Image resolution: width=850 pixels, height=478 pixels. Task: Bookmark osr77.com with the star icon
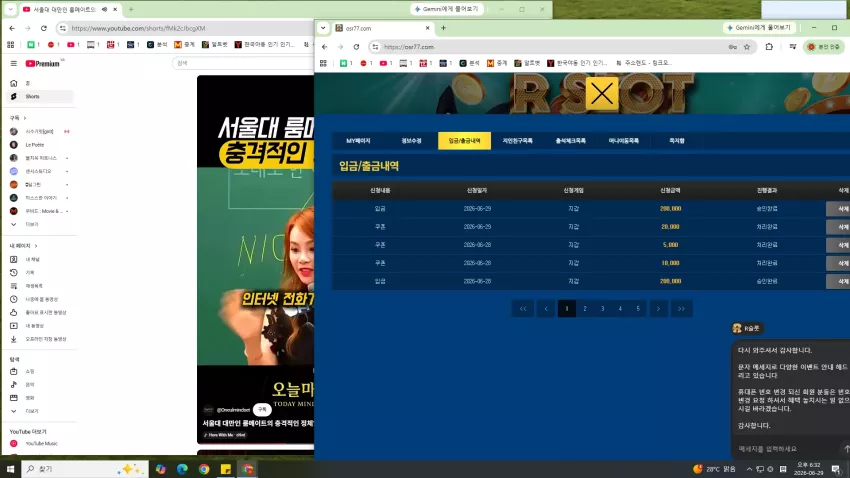coord(747,47)
